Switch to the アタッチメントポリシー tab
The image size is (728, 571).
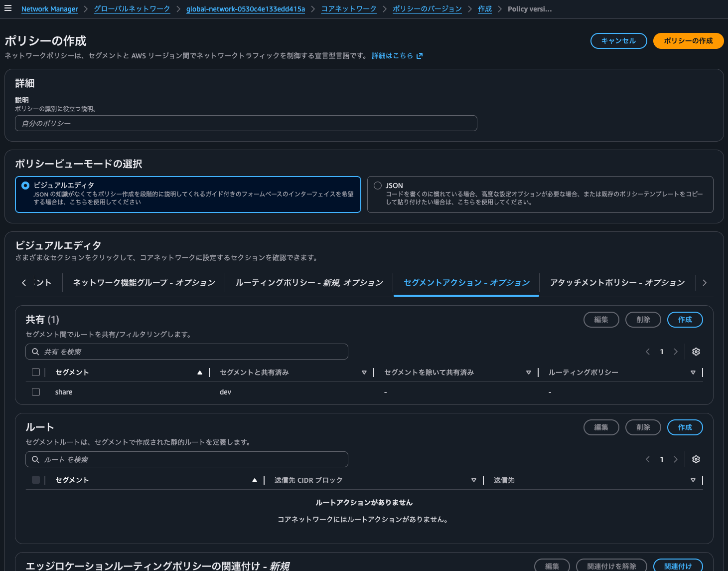[617, 282]
